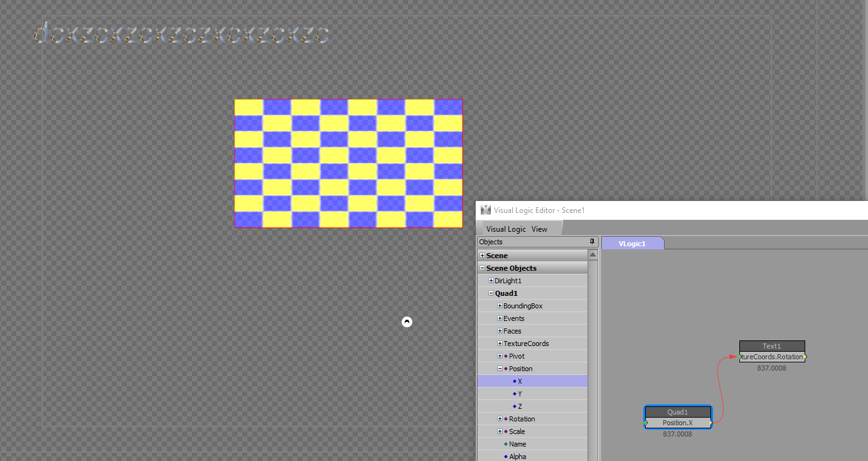Expand the DirLight1 tree node
The image size is (868, 461).
[x=490, y=280]
